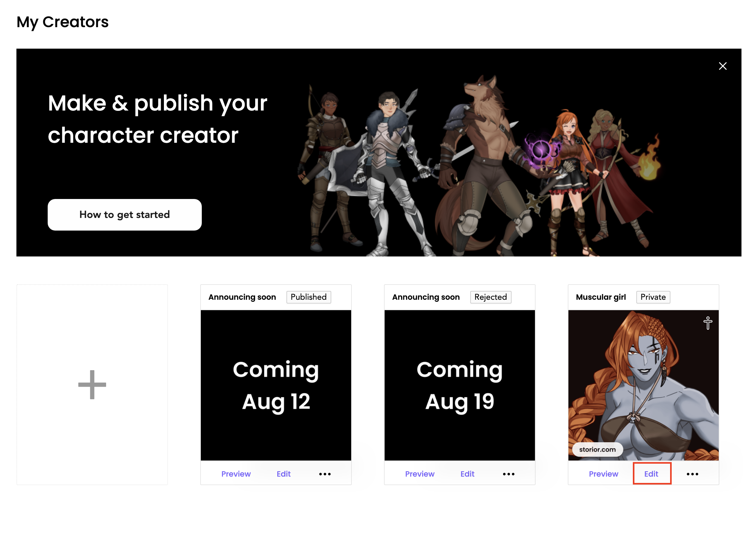The image size is (756, 542).
Task: Preview the Published Announcing soon creator
Action: 236,474
